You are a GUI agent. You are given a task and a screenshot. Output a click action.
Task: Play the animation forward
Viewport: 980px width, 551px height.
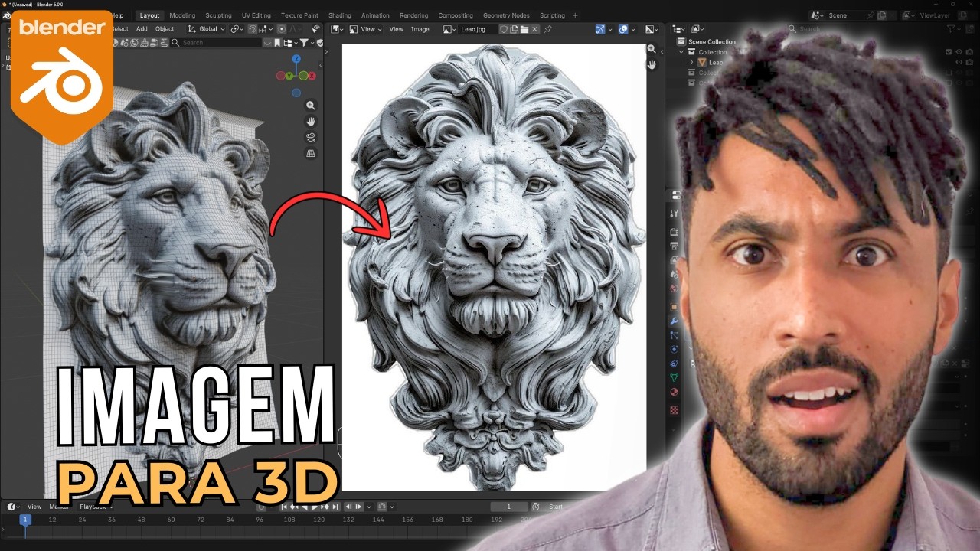315,507
